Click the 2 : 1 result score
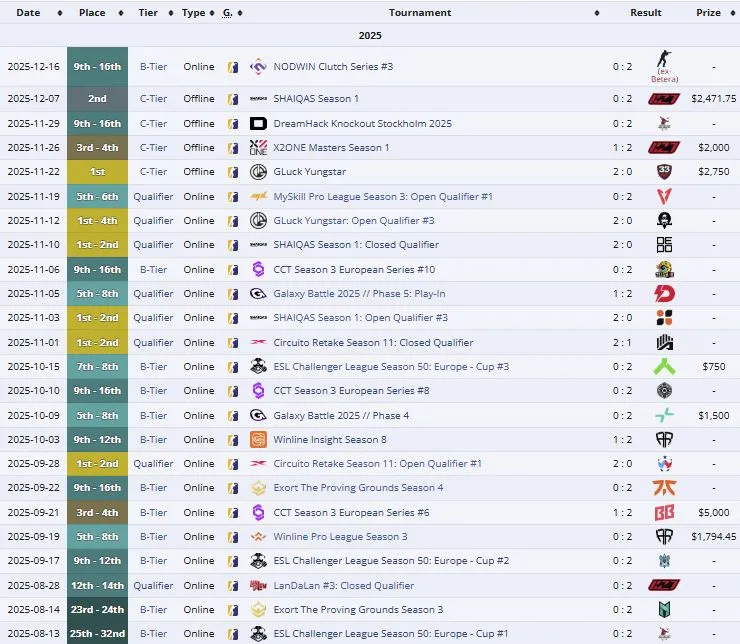The image size is (740, 644). [622, 343]
